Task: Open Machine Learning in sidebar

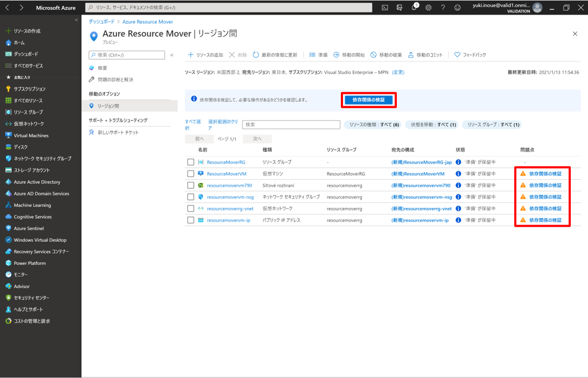Action: click(x=28, y=205)
